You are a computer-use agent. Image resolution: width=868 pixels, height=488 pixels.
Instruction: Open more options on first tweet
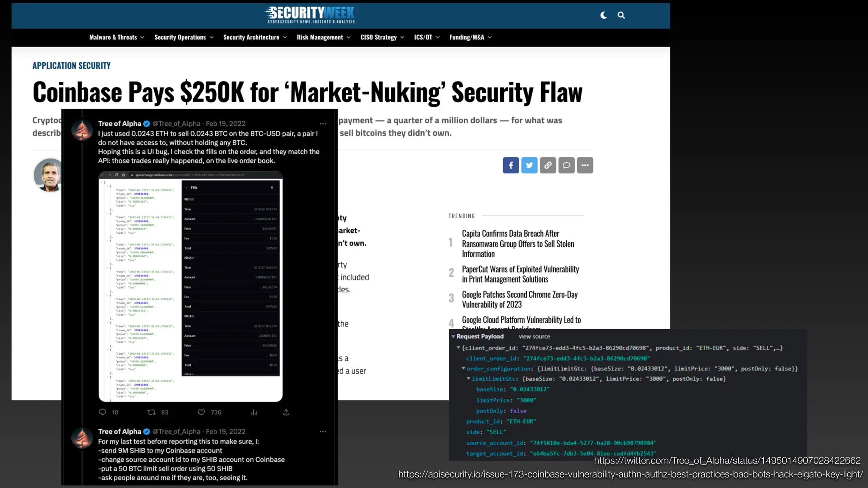tap(323, 124)
